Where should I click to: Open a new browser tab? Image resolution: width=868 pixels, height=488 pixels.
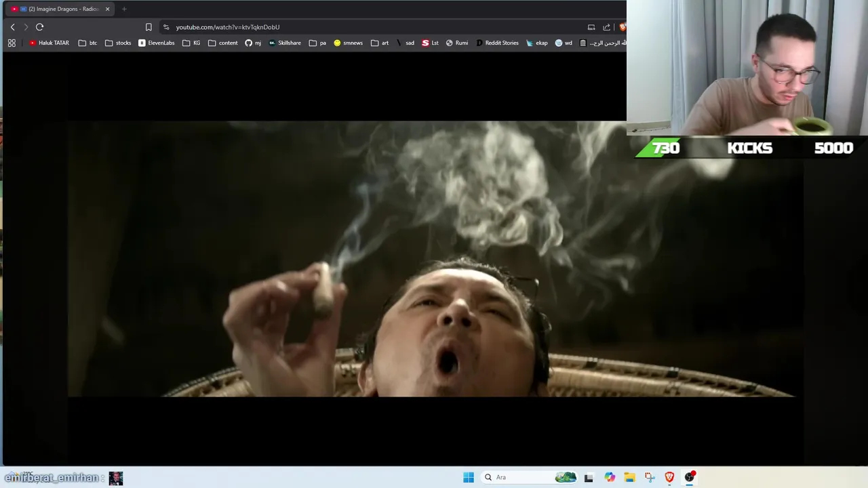[124, 9]
